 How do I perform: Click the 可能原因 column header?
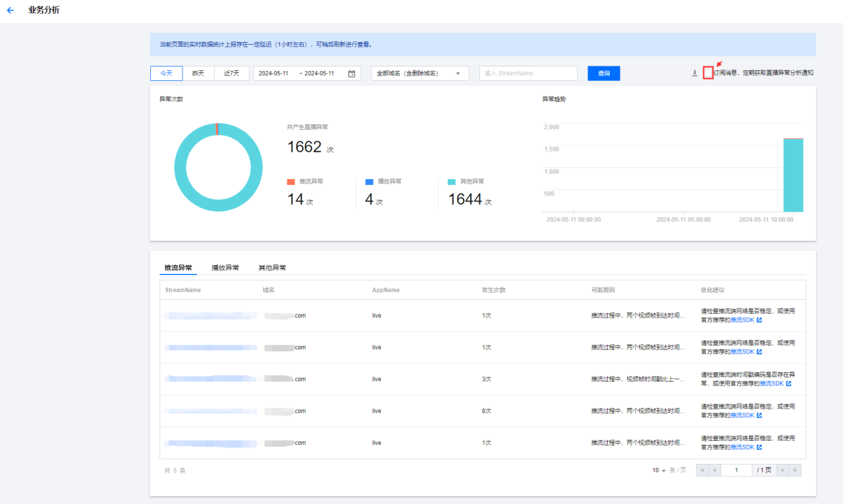click(603, 290)
